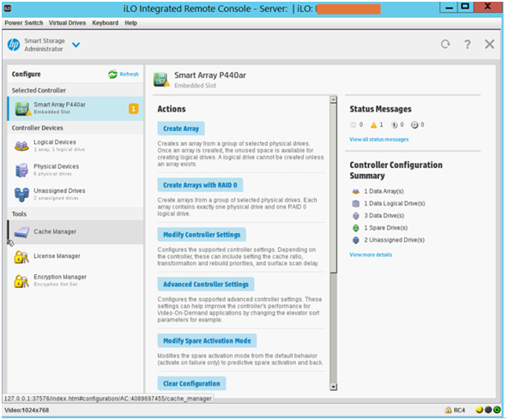Click the controller icon beside Smart Array P440ar in sidebar
This screenshot has height=420, width=508.
tap(22, 109)
